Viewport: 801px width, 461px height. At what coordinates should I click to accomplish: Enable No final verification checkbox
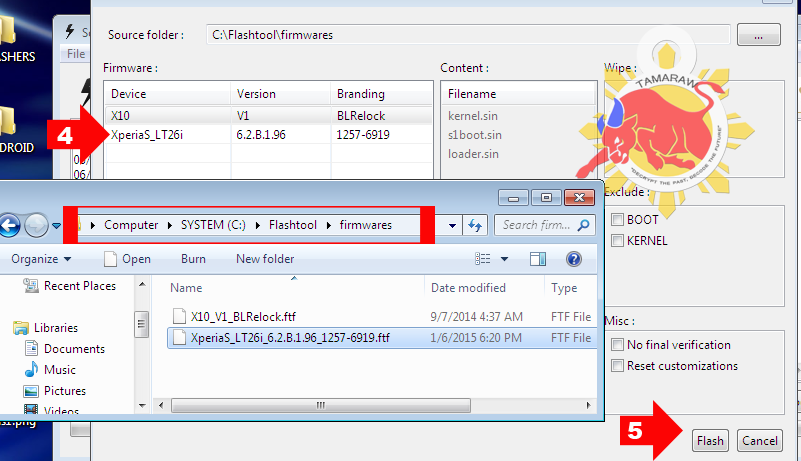618,345
